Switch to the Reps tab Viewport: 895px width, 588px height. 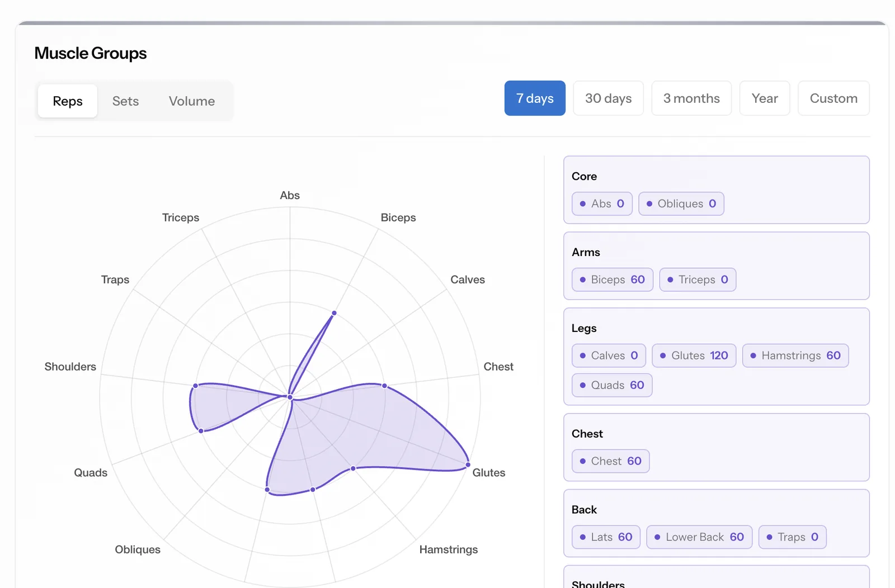(68, 101)
